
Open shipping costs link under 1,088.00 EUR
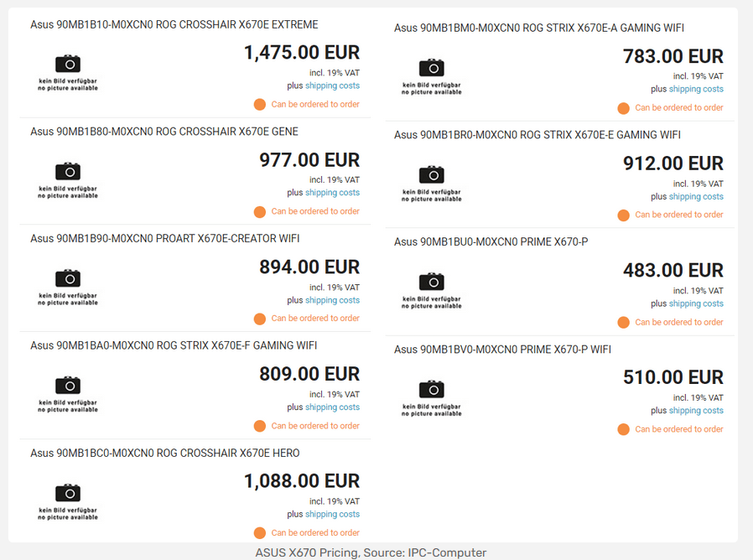(332, 514)
